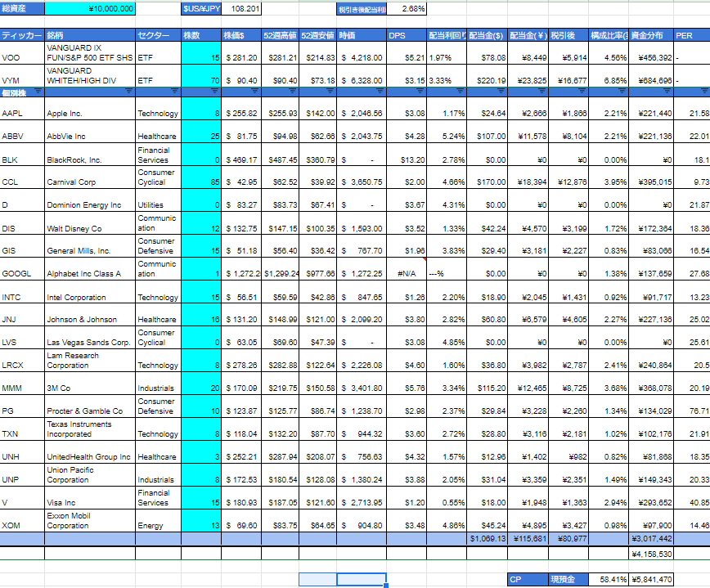Select allocation total ¥3,017,442 cell

(651, 539)
